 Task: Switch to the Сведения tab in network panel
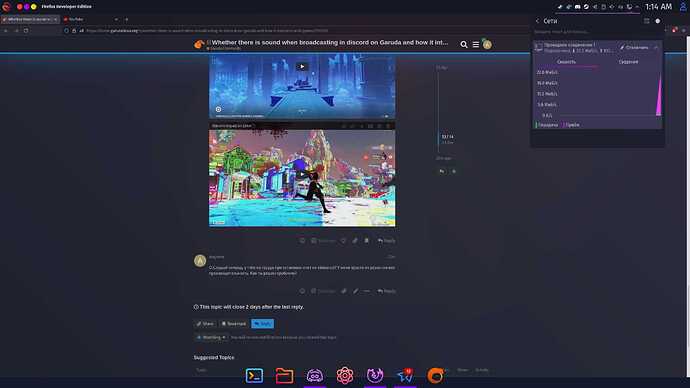tap(628, 62)
